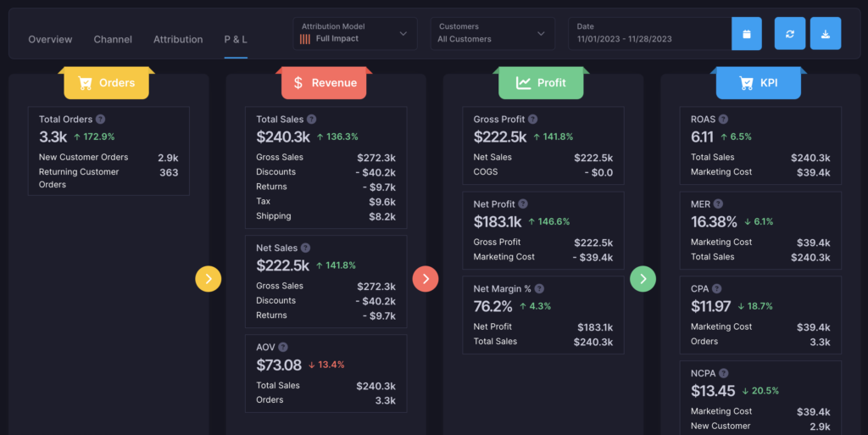Click the Orders cart header badge
The image size is (868, 435).
pyautogui.click(x=106, y=83)
